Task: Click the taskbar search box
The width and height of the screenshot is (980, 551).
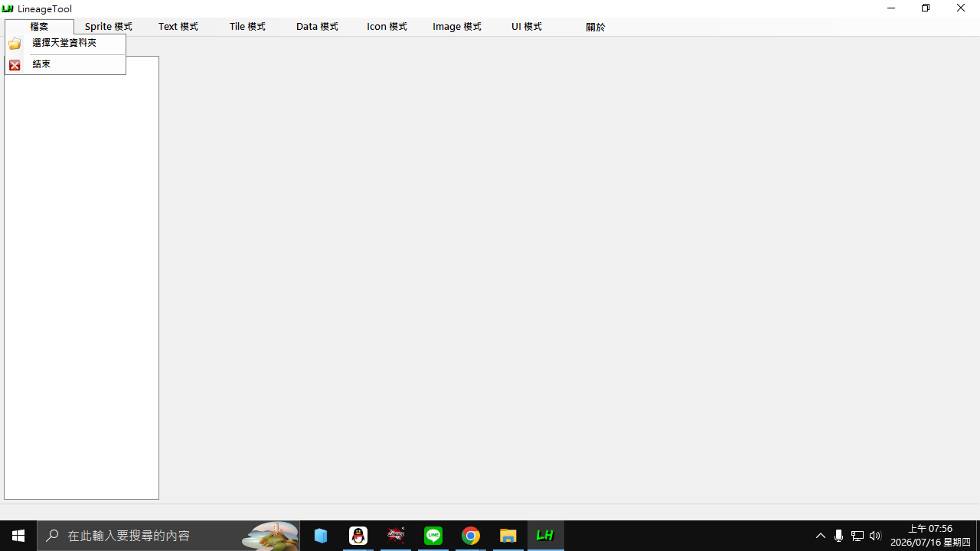Action: [x=168, y=536]
